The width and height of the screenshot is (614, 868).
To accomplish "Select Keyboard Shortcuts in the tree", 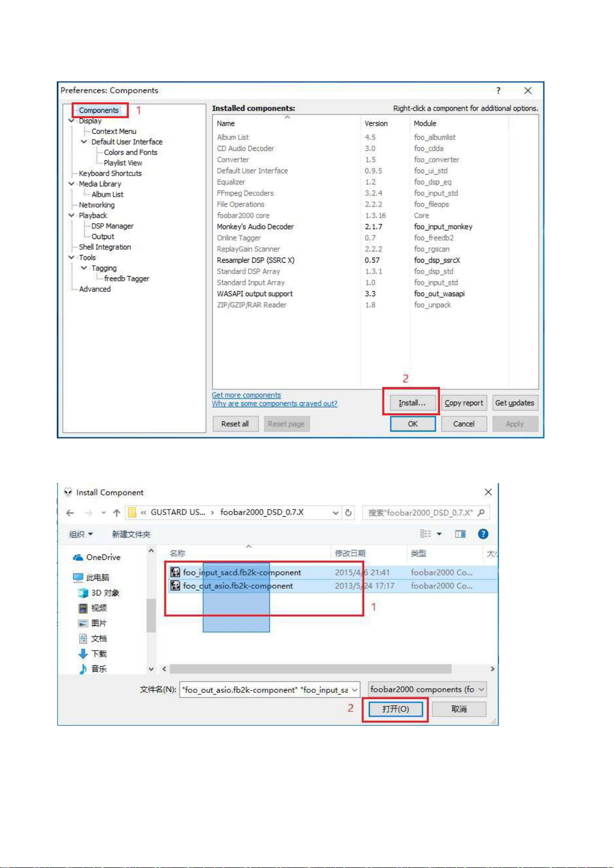I will point(110,174).
